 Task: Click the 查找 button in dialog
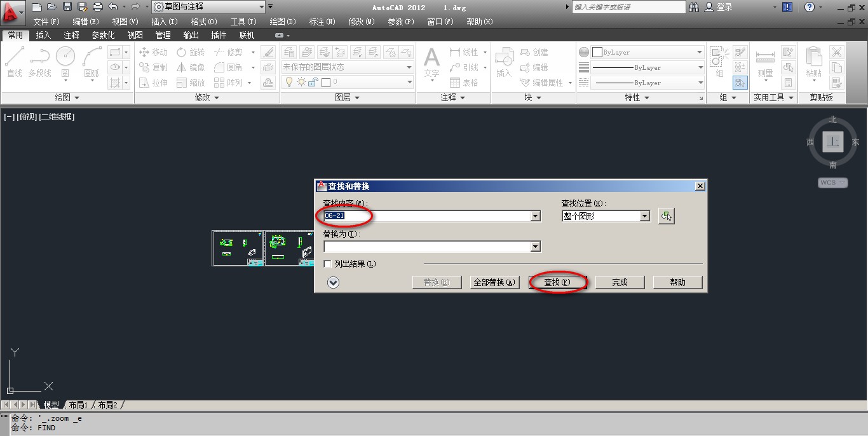[x=557, y=282]
